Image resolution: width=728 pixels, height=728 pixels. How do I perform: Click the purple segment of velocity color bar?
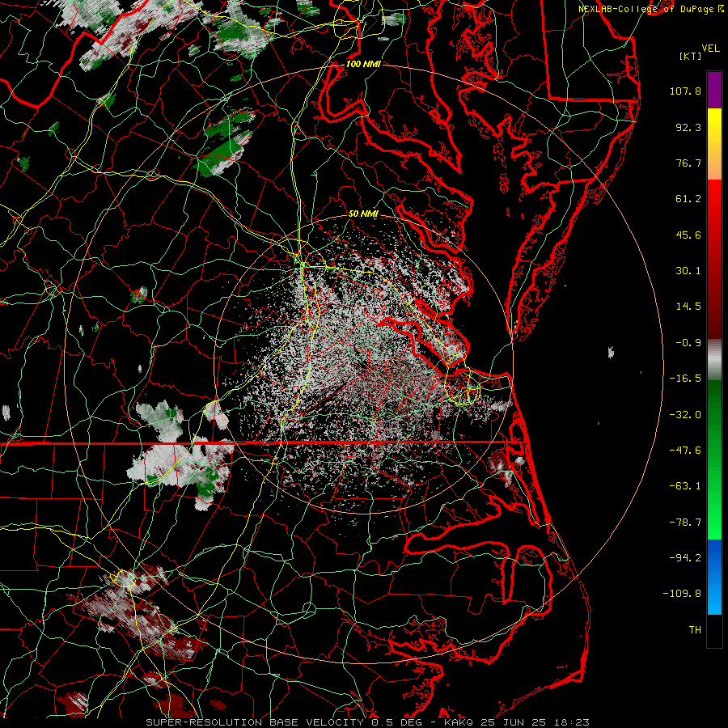click(714, 90)
